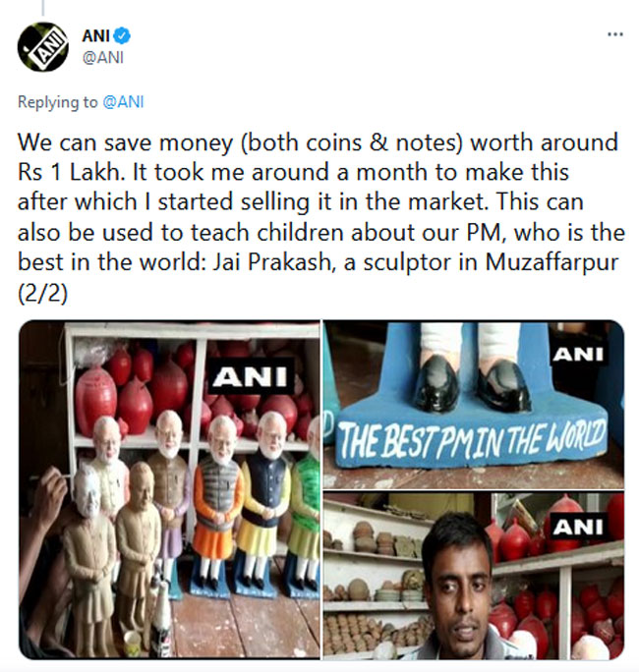
Task: Click 'Jai Prakash' in the tweet text
Action: (273, 262)
